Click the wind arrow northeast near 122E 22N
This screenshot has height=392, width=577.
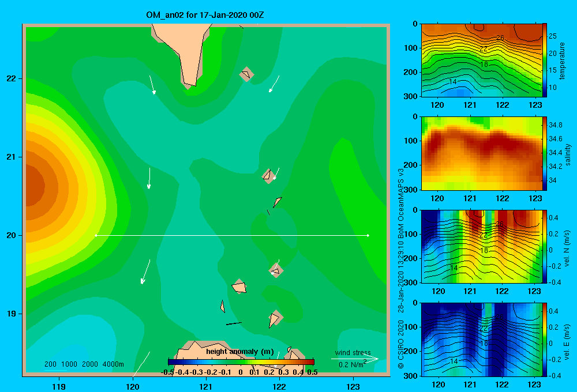point(273,84)
